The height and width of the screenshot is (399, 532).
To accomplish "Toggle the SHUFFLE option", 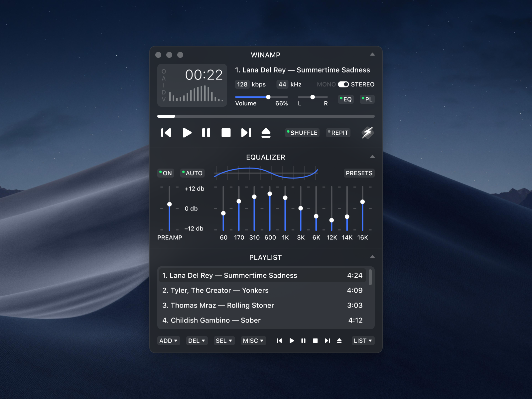I will point(302,133).
